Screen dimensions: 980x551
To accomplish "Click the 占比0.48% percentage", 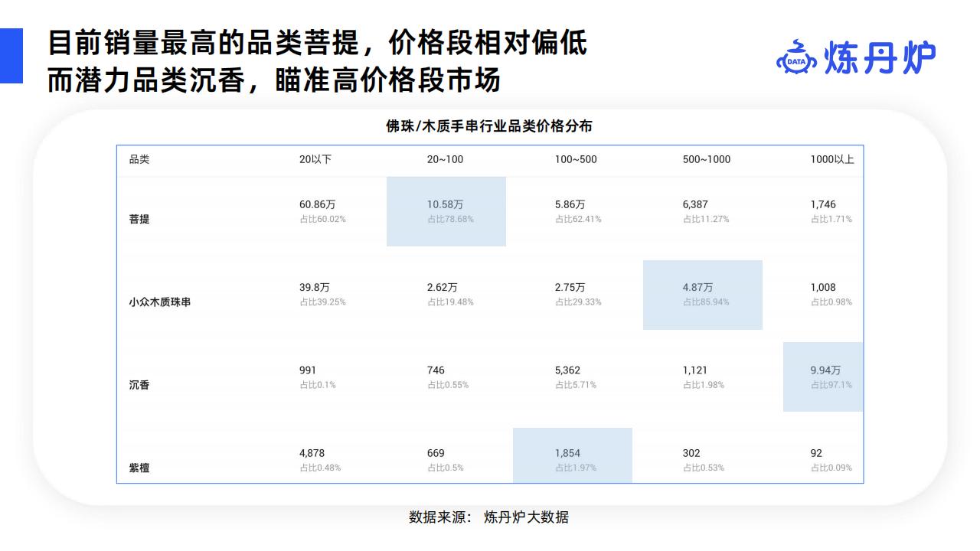I will click(x=320, y=468).
